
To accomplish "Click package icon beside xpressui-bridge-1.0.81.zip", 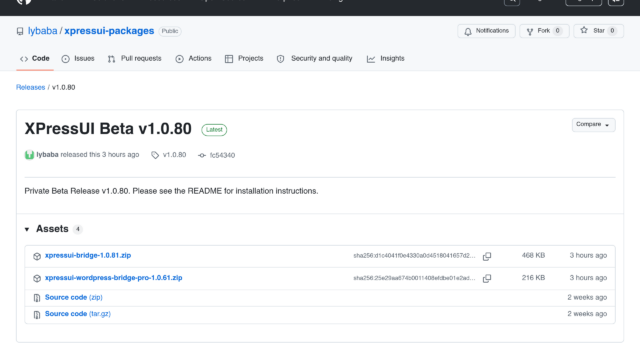I will click(x=37, y=256).
